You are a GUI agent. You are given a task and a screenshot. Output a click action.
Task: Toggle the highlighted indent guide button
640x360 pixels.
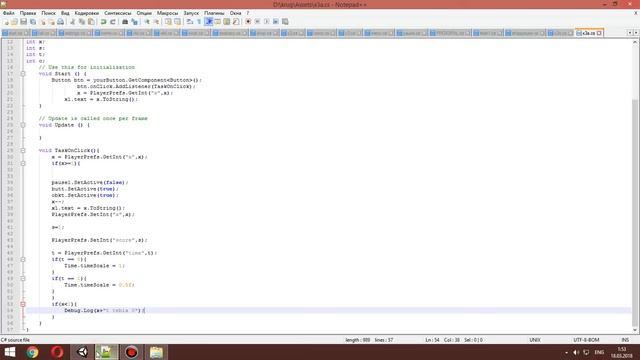click(209, 22)
